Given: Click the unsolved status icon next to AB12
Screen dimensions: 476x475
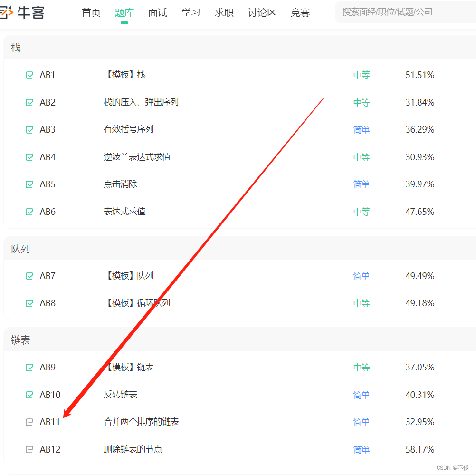Looking at the screenshot, I should [29, 449].
